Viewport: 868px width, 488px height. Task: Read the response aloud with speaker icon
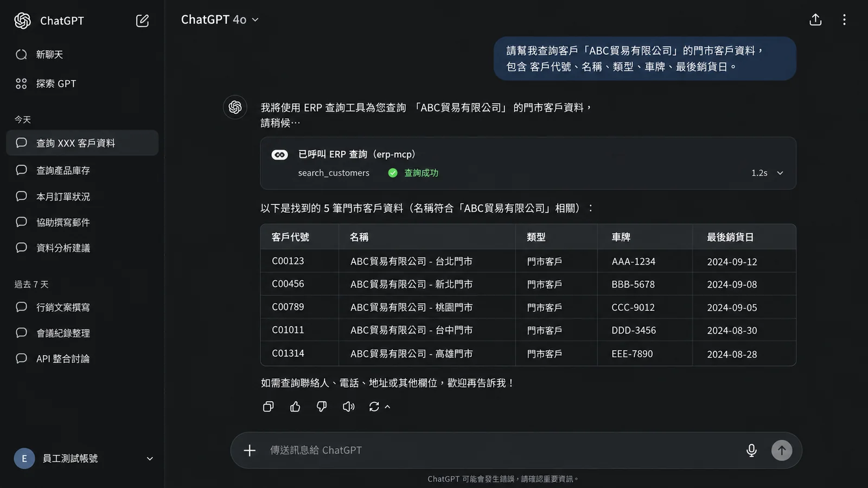(x=348, y=407)
